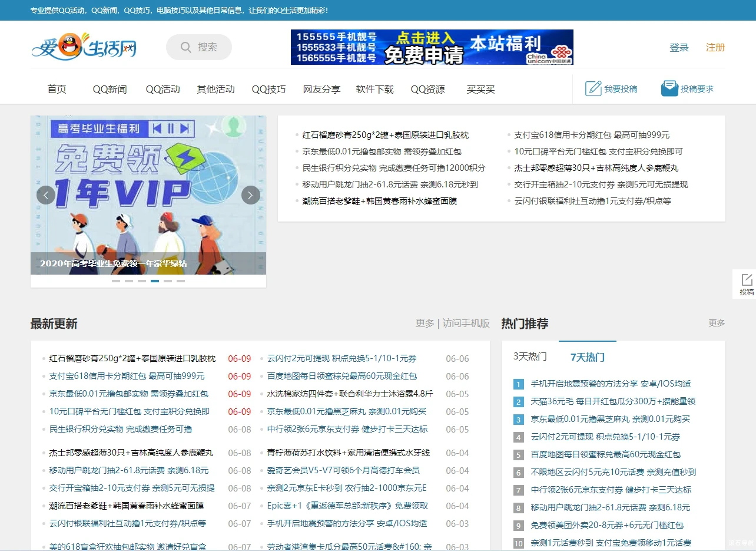
Task: Open the QQ新闻 menu item
Action: (x=110, y=90)
